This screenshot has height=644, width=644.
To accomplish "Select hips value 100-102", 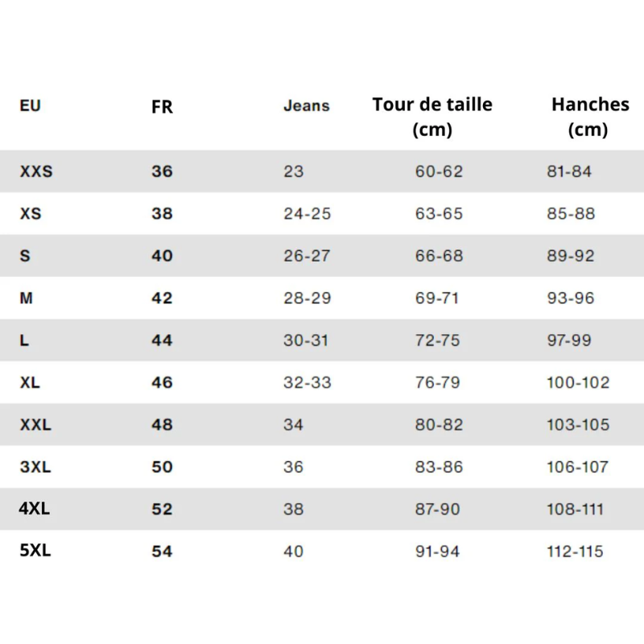I will [x=578, y=382].
